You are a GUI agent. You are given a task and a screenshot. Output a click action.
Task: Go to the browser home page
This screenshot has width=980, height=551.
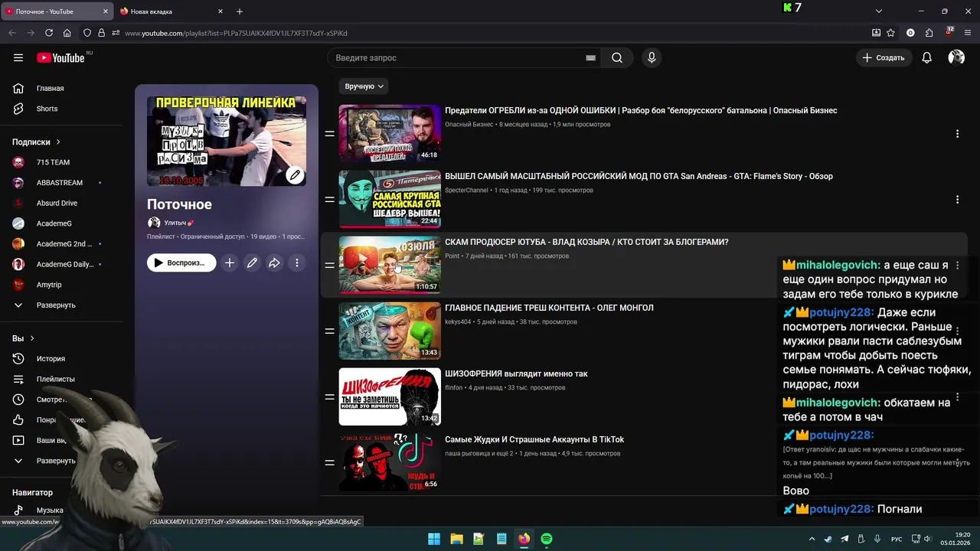67,33
